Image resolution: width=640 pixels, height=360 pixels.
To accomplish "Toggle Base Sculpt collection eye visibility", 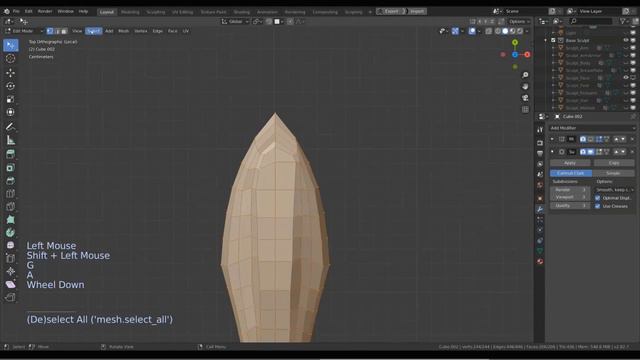I will (x=626, y=40).
